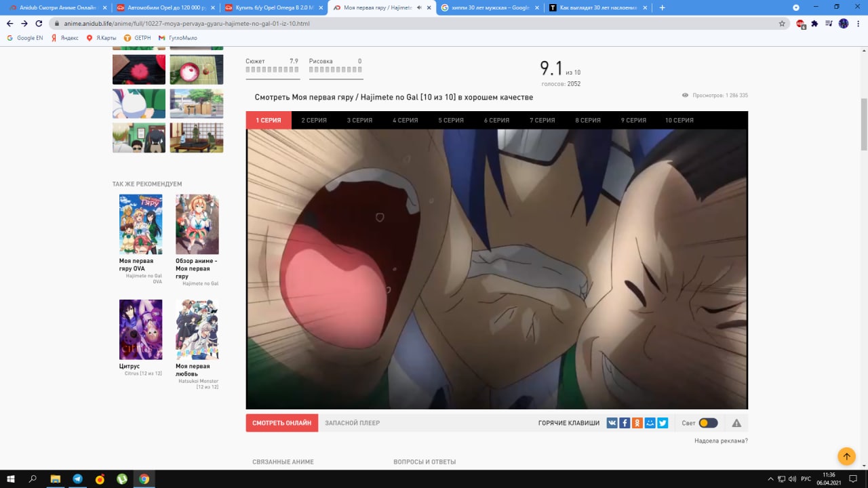This screenshot has height=488, width=868.
Task: Open the volume control in system tray
Action: point(792,479)
